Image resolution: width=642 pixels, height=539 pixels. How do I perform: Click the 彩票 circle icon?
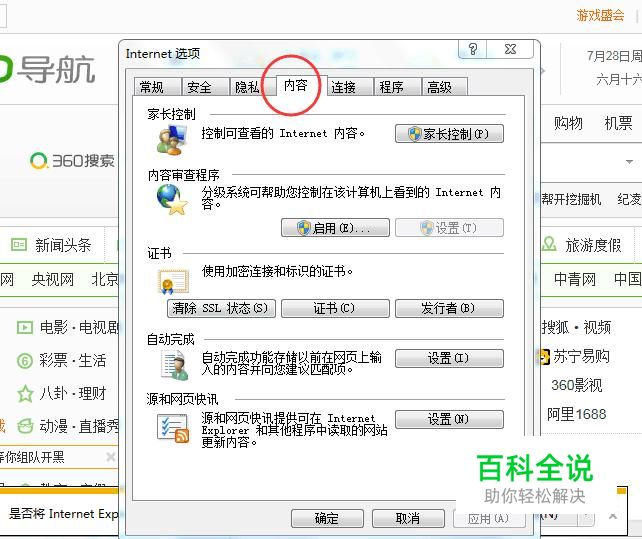(x=25, y=361)
